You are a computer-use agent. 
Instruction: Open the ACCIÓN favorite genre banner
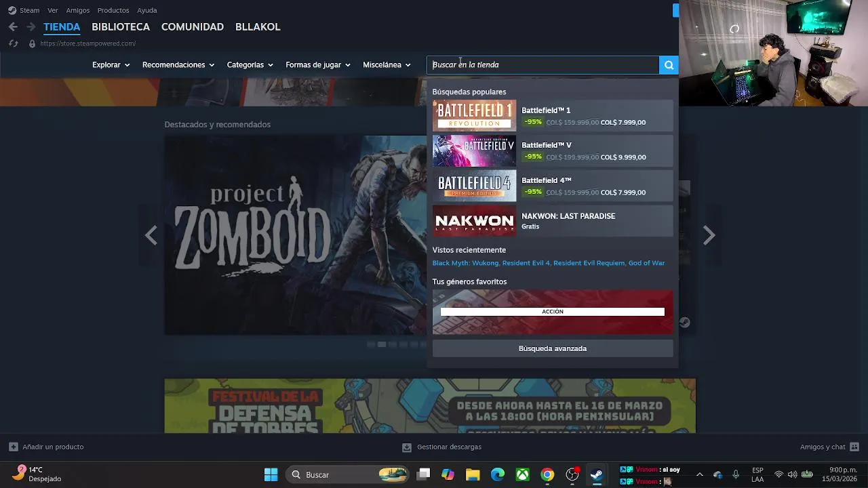point(553,312)
